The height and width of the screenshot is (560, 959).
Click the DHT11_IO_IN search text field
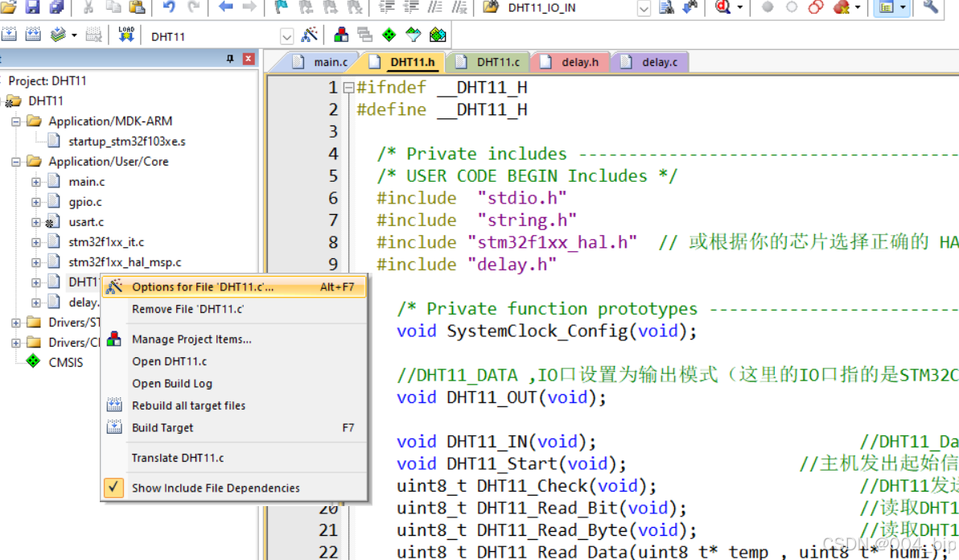(569, 8)
